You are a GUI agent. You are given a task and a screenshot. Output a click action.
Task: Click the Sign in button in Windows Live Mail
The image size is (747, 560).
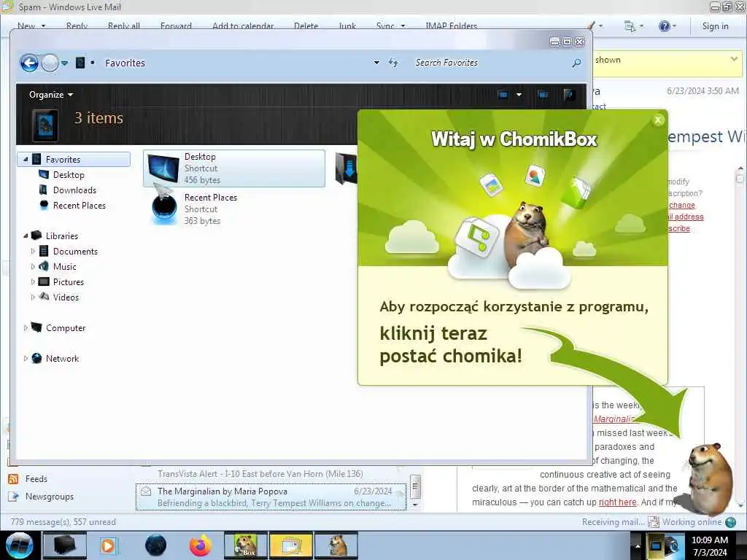click(x=715, y=26)
